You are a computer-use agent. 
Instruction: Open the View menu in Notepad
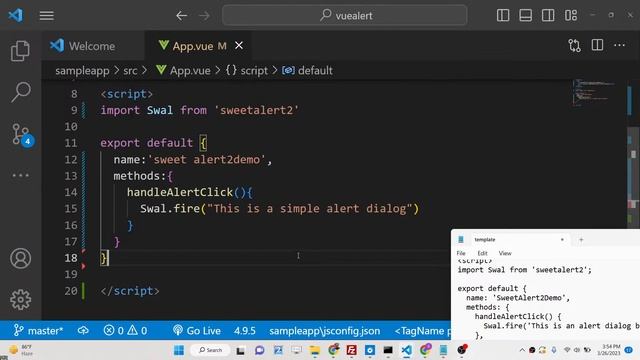[505, 253]
